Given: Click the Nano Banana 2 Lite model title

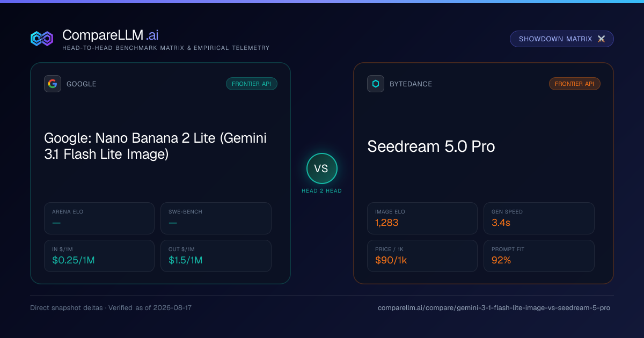Looking at the screenshot, I should [x=156, y=146].
